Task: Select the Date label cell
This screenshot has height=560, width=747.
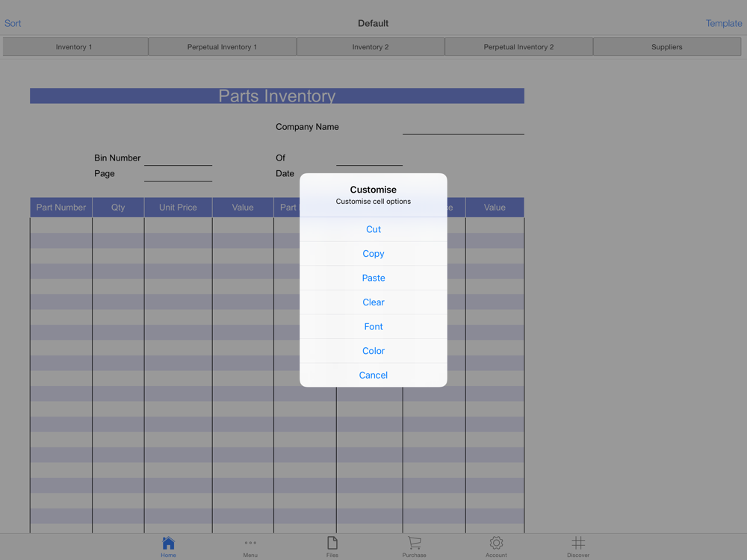Action: tap(285, 173)
